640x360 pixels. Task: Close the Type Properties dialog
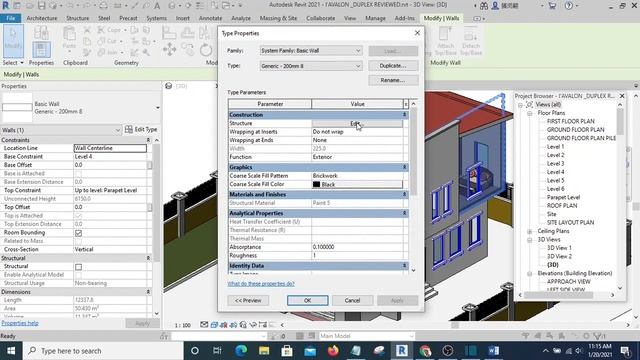point(417,33)
